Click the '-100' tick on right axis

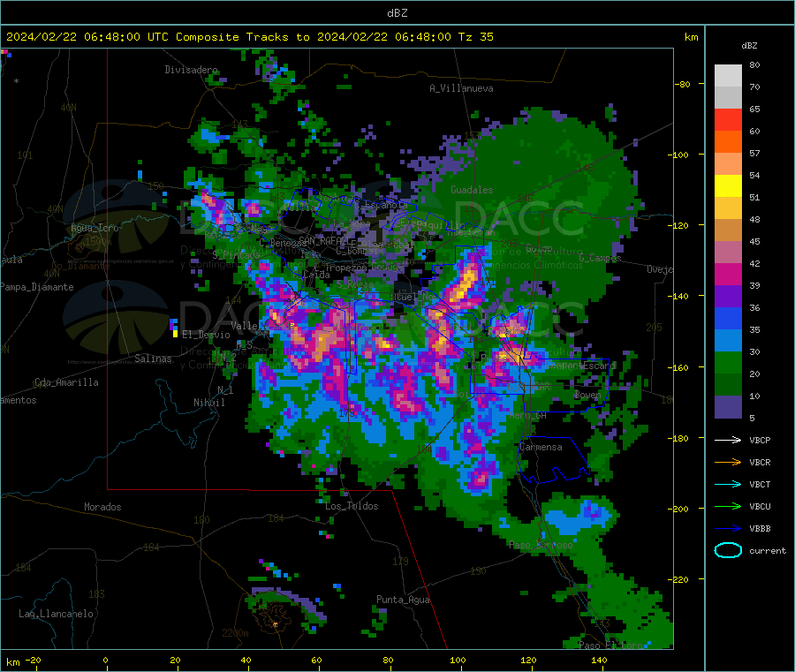pos(678,155)
